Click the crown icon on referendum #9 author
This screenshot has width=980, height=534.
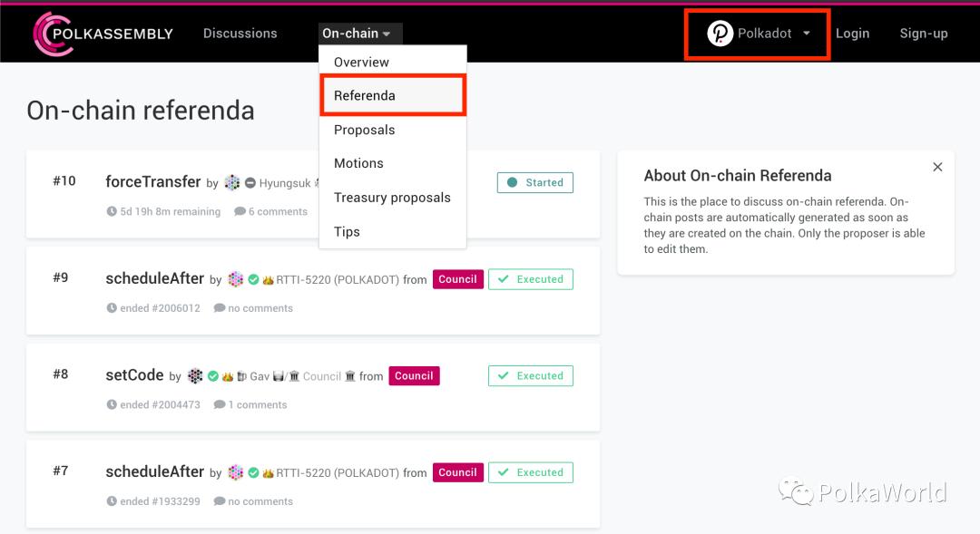pyautogui.click(x=268, y=280)
